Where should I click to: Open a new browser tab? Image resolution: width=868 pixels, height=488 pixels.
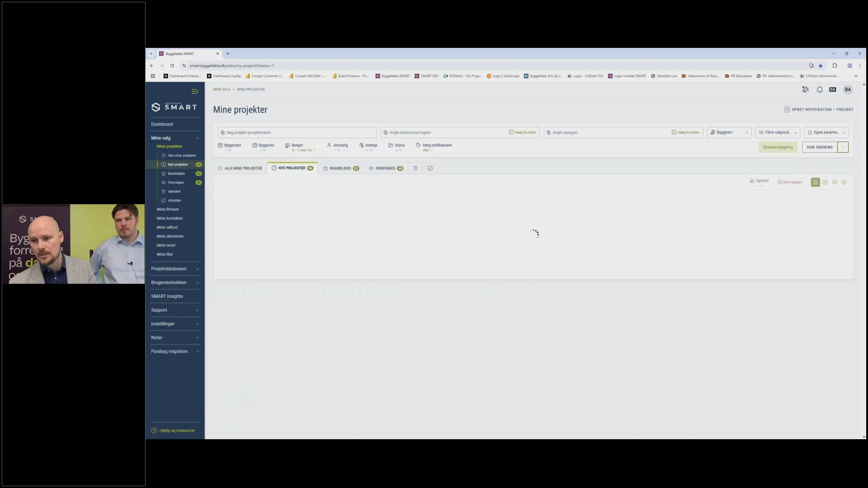(228, 53)
